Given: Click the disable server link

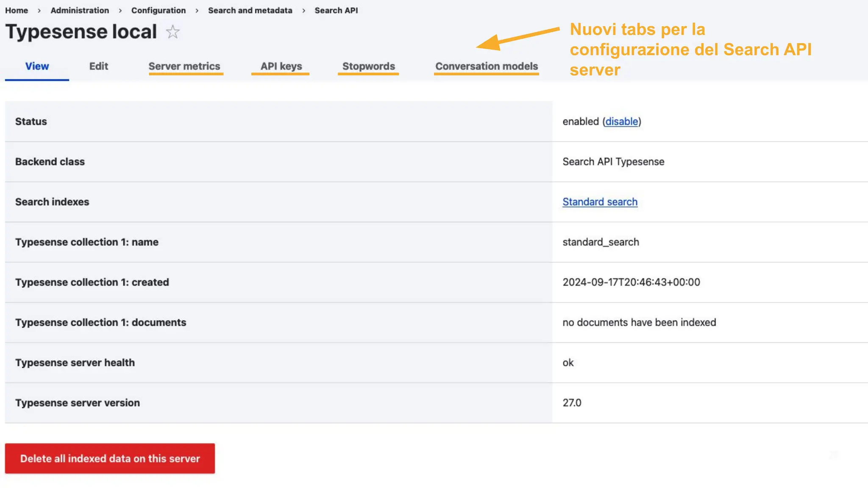Looking at the screenshot, I should [x=622, y=121].
